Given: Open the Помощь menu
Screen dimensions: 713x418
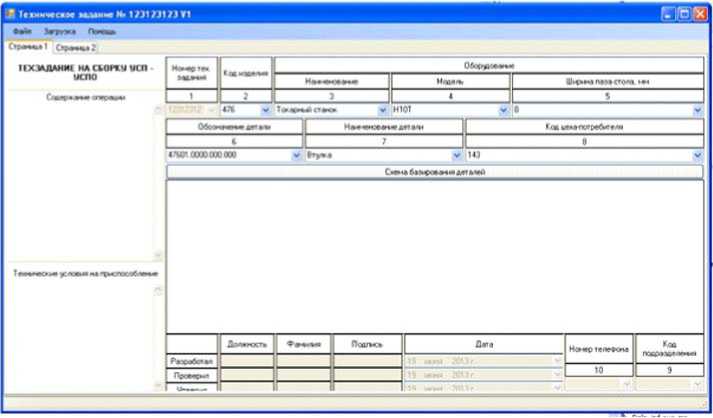Looking at the screenshot, I should [102, 32].
